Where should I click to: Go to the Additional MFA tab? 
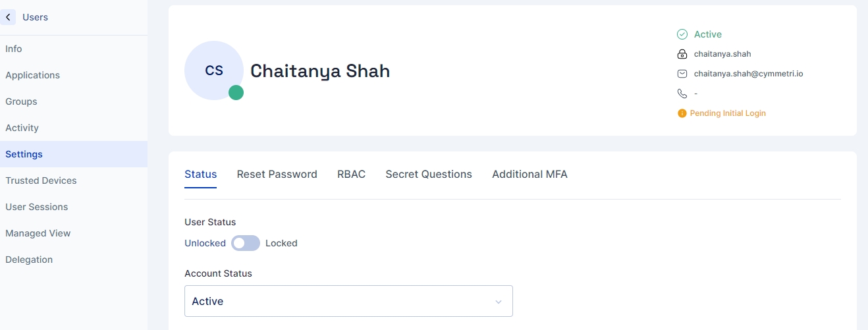coord(529,175)
